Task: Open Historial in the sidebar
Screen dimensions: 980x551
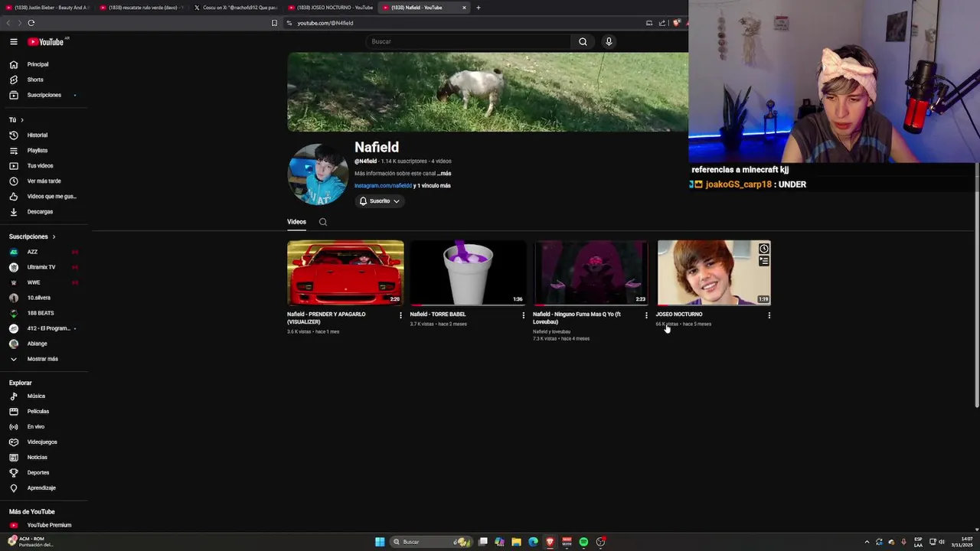Action: pyautogui.click(x=37, y=135)
